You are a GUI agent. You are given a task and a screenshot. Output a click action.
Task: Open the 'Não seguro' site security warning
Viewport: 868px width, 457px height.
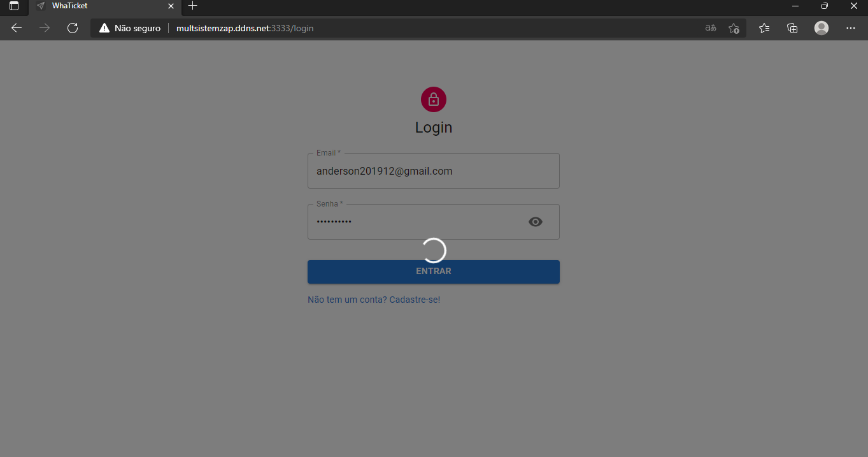[129, 28]
